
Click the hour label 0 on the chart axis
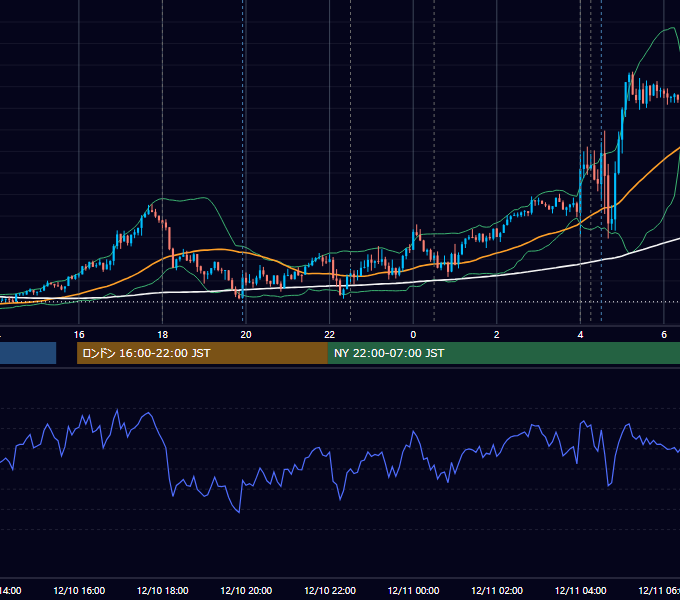(x=413, y=335)
